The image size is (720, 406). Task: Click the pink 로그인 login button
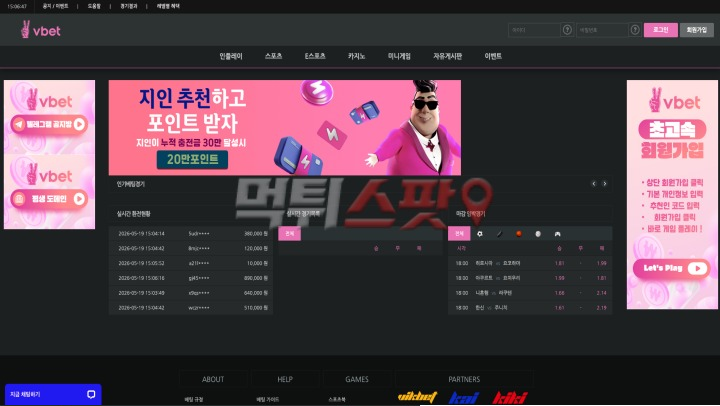pyautogui.click(x=660, y=30)
